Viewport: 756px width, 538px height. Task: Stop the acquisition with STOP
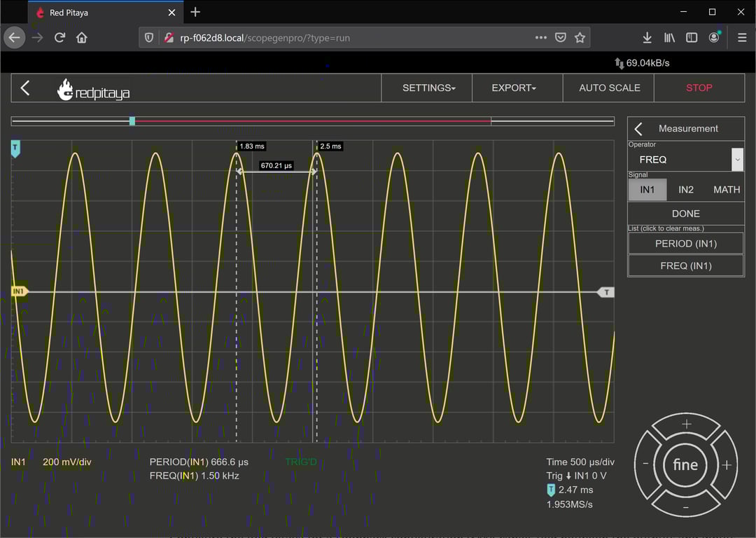(699, 88)
